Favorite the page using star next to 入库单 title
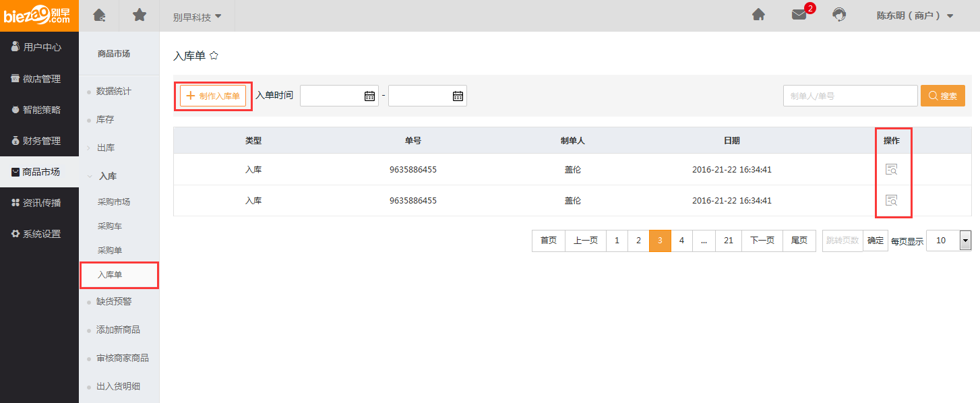The image size is (980, 403). point(214,56)
